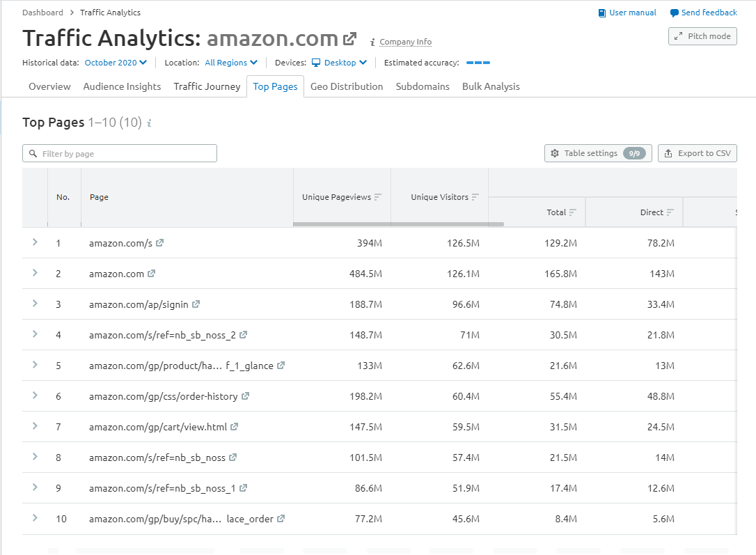Expand row 6 order-history details

35,396
